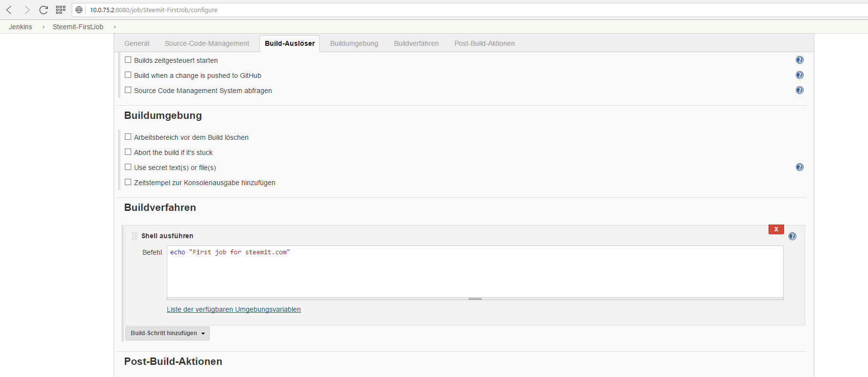
Task: Switch to Source-Code-Management tab
Action: click(x=207, y=43)
